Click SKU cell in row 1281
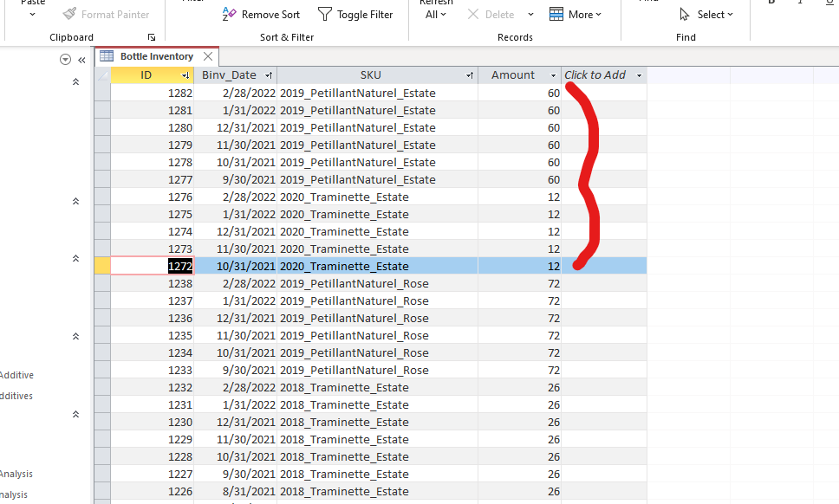Viewport: 839px width, 504px height. 377,110
